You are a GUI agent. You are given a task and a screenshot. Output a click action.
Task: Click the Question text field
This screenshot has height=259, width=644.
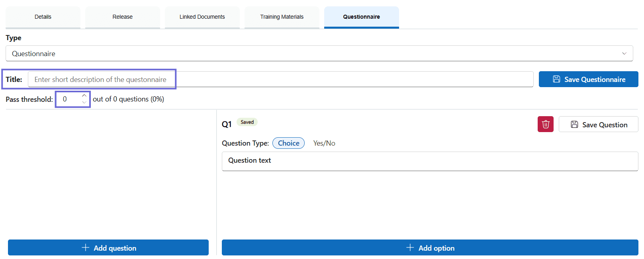pos(430,161)
